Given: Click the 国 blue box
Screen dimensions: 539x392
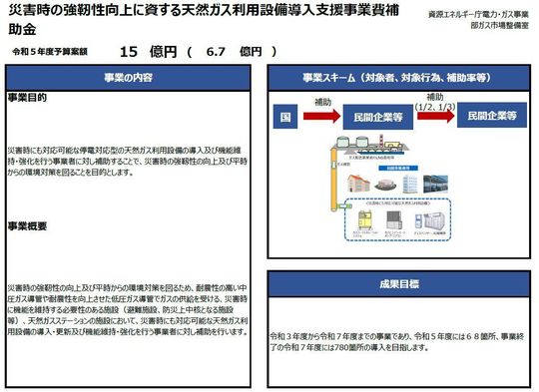Looking at the screenshot, I should point(284,117).
